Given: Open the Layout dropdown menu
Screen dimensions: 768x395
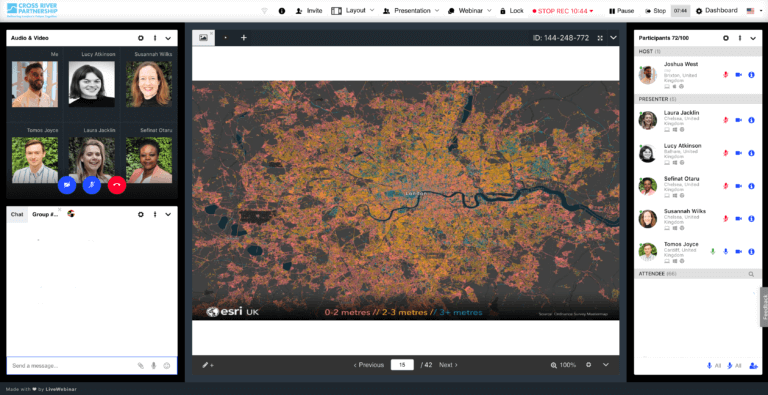Looking at the screenshot, I should [x=353, y=10].
